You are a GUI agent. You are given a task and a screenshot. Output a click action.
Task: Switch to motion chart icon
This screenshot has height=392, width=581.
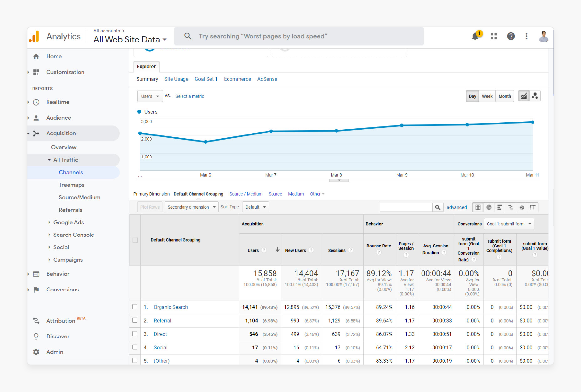click(535, 96)
